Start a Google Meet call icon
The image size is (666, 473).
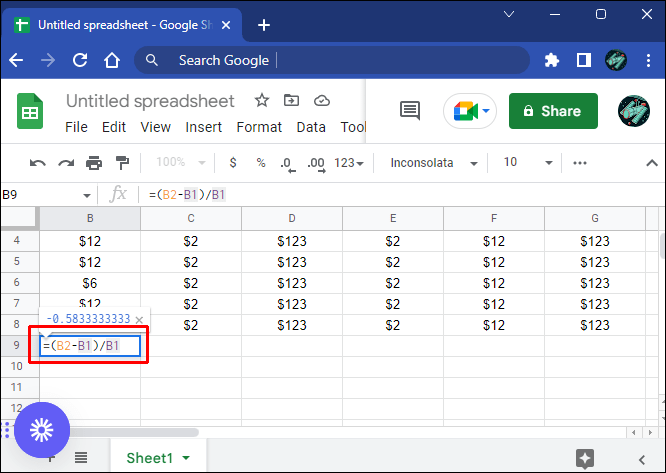pyautogui.click(x=466, y=111)
